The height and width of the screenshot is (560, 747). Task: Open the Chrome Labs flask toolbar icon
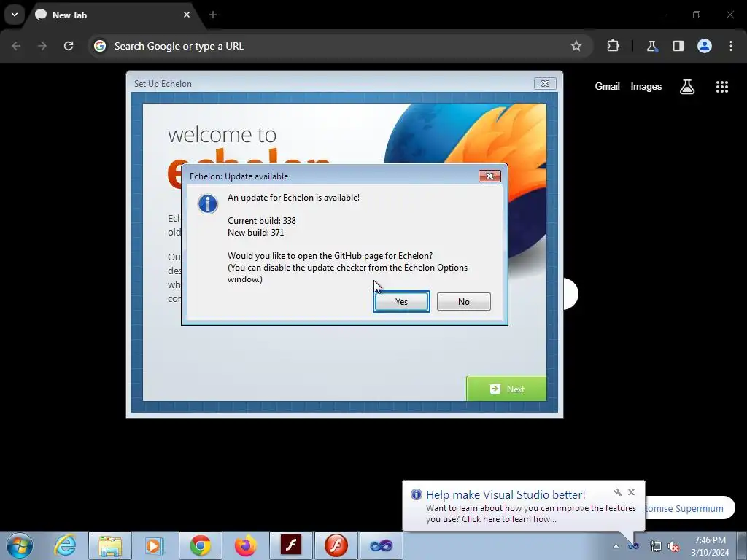pyautogui.click(x=651, y=46)
